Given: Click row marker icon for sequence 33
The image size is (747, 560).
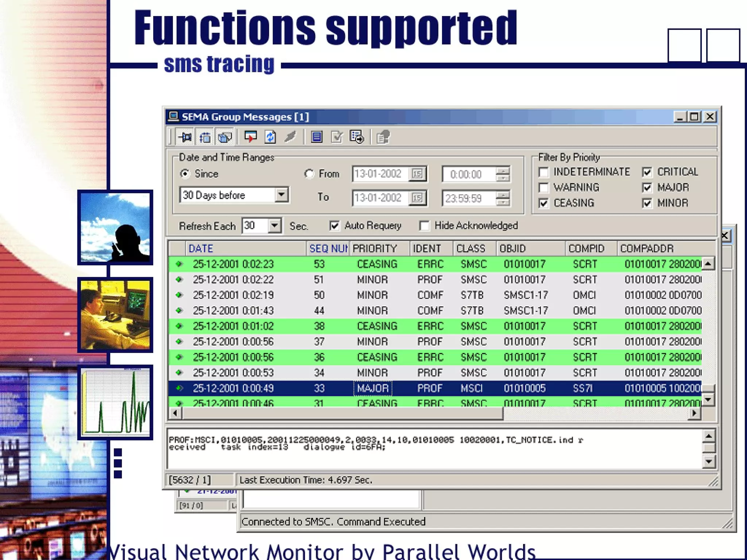Looking at the screenshot, I should click(x=179, y=388).
